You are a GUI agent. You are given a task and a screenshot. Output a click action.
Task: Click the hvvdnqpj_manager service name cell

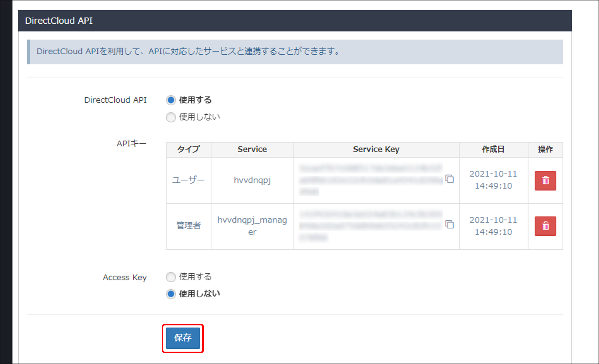[252, 226]
